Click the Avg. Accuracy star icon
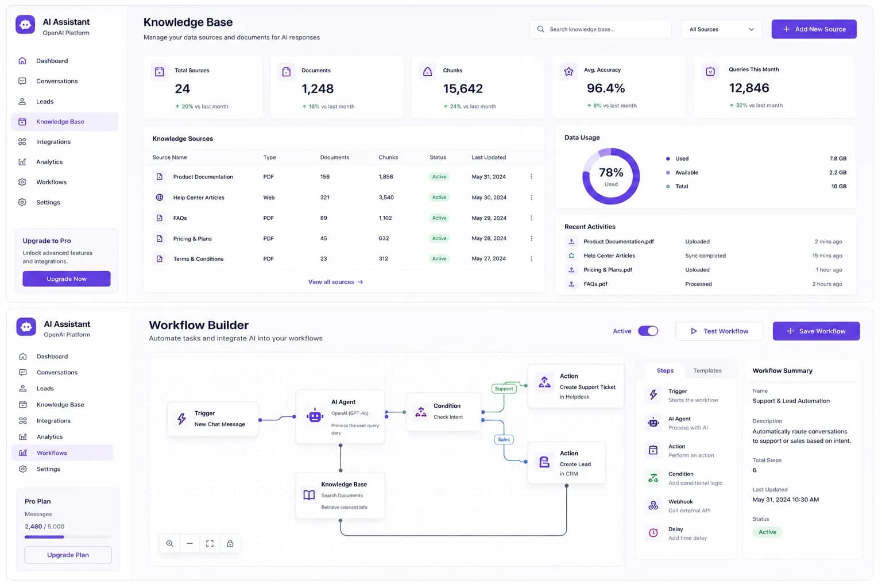Screen dimensions: 882x588 (568, 71)
